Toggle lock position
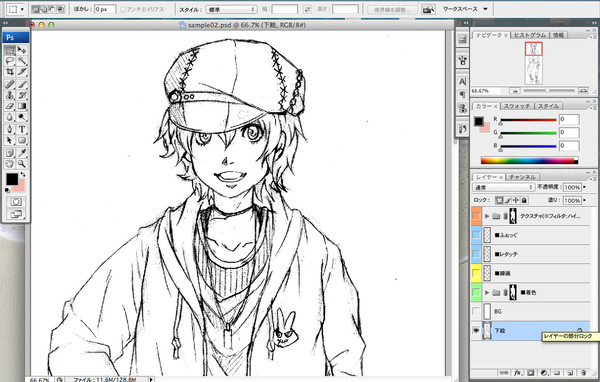The height and width of the screenshot is (382, 600). [x=516, y=200]
